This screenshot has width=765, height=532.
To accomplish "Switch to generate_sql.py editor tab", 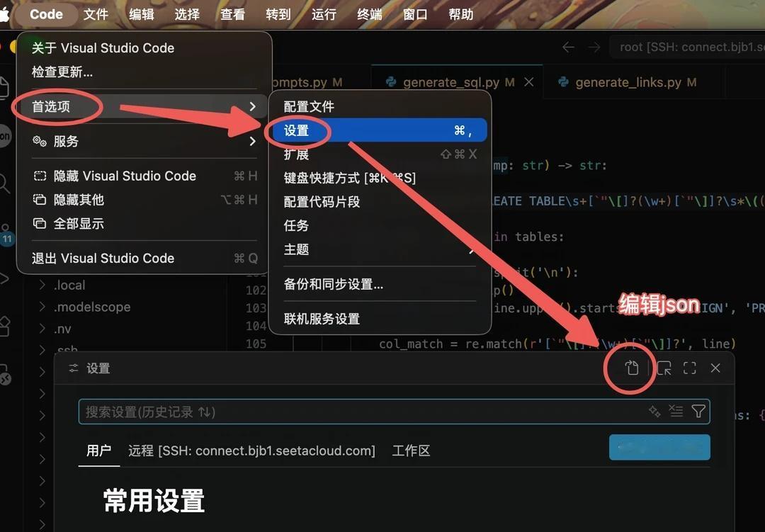I will coord(457,82).
